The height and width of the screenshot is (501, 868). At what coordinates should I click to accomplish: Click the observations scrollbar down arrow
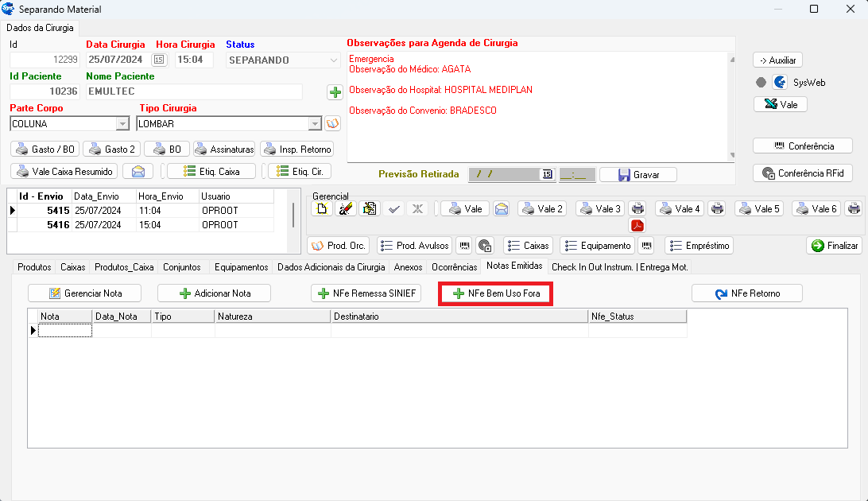coord(730,155)
